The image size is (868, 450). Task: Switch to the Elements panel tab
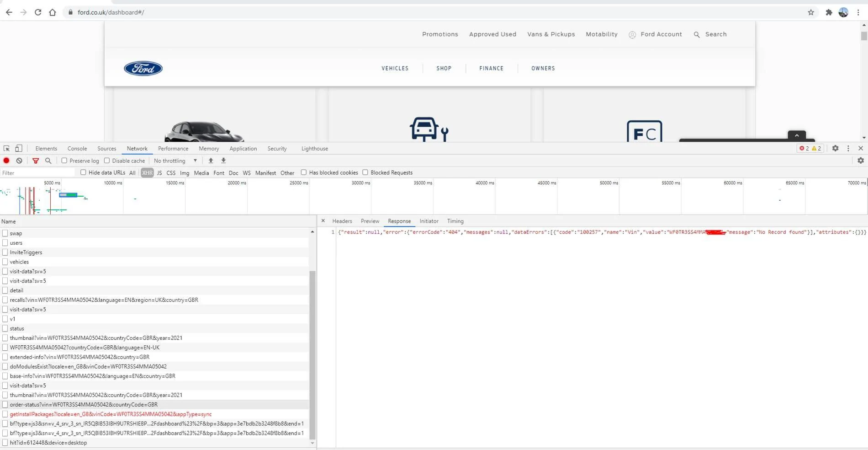[46, 148]
